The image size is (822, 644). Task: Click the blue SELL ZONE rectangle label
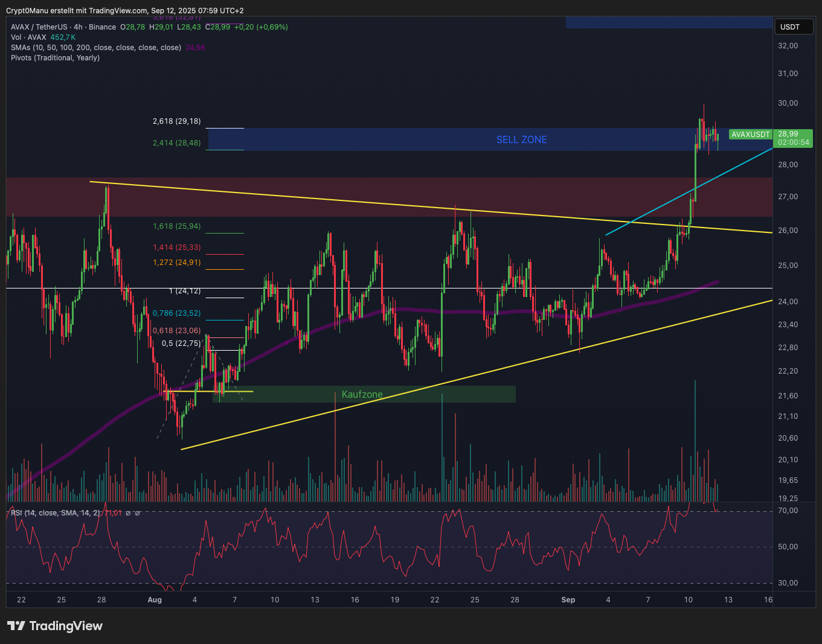[x=521, y=139]
